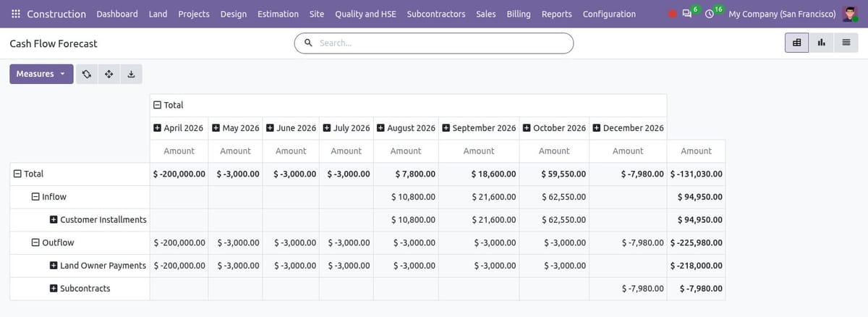Viewport: 868px width, 317px height.
Task: Open the conversations messages icon
Action: (688, 14)
